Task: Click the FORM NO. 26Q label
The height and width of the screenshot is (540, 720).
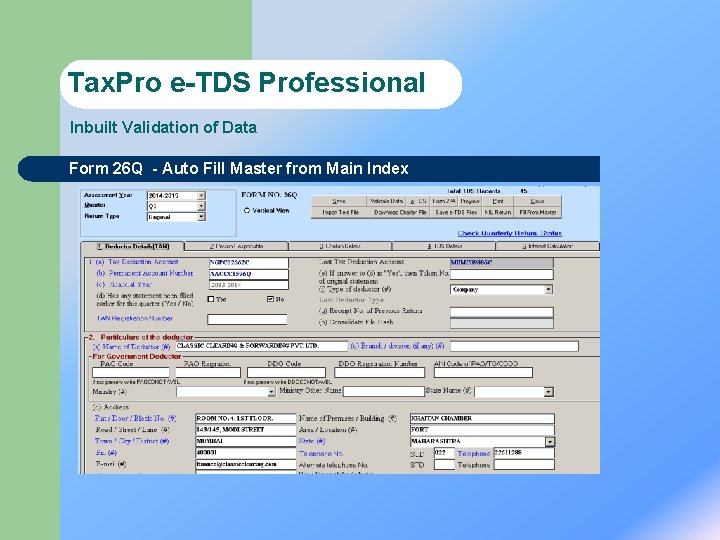Action: tap(269, 195)
